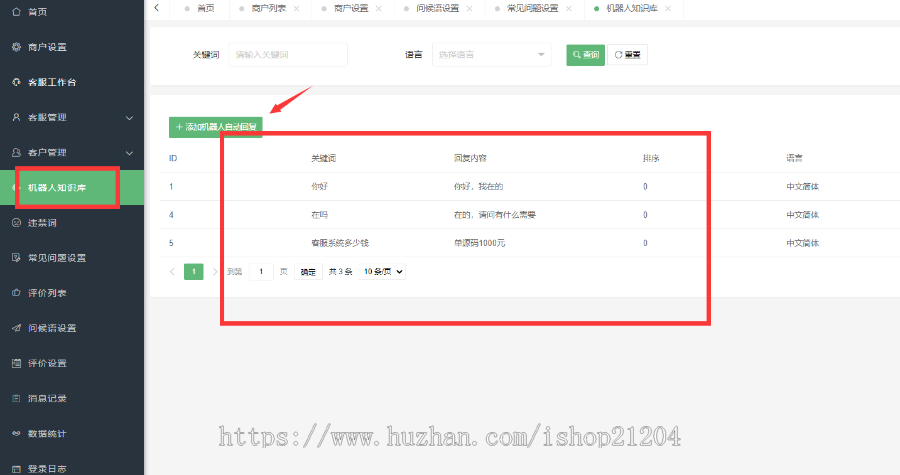900x475 pixels.
Task: Click the 评价列表 thumbs-up icon
Action: click(16, 293)
